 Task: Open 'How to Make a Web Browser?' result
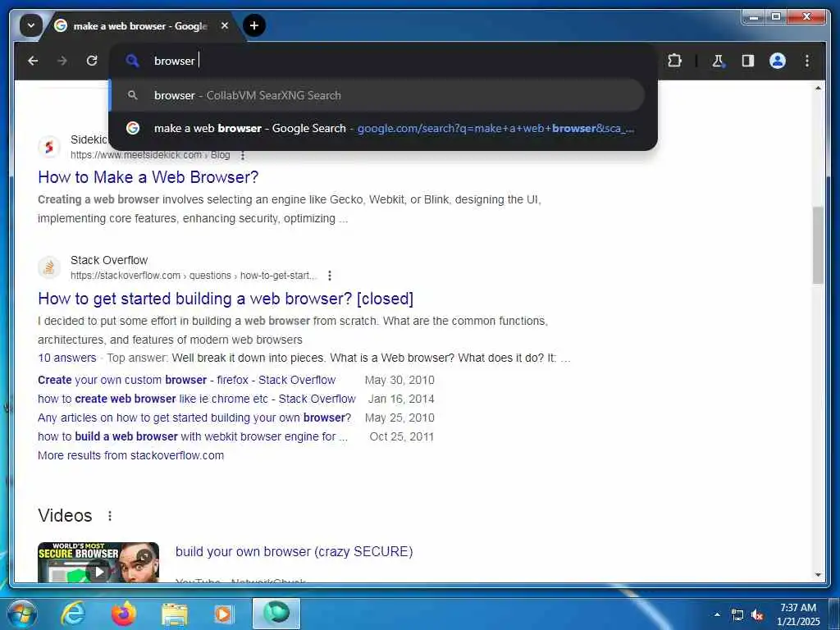coord(148,177)
